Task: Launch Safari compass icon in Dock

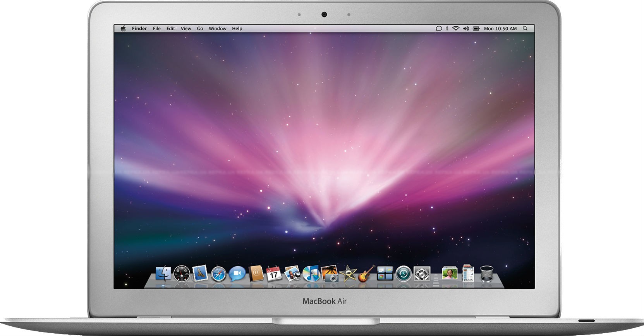Action: point(218,274)
